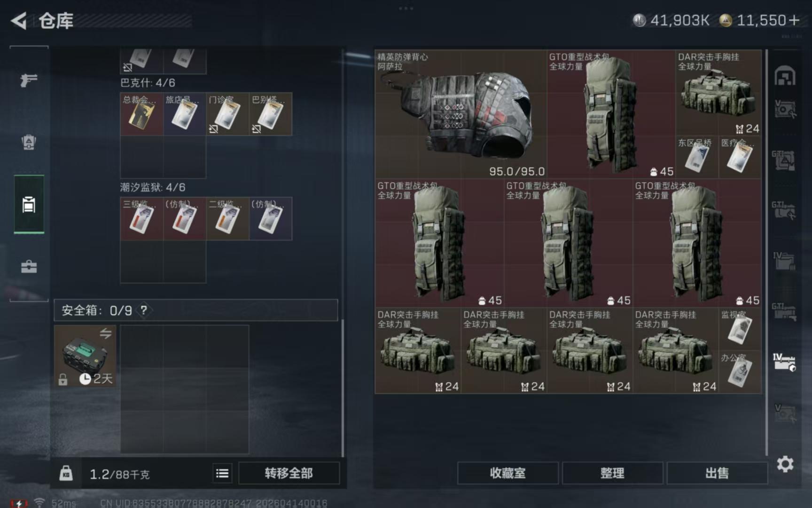The height and width of the screenshot is (508, 812).
Task: Open the weapons category pistol icon
Action: (x=29, y=79)
